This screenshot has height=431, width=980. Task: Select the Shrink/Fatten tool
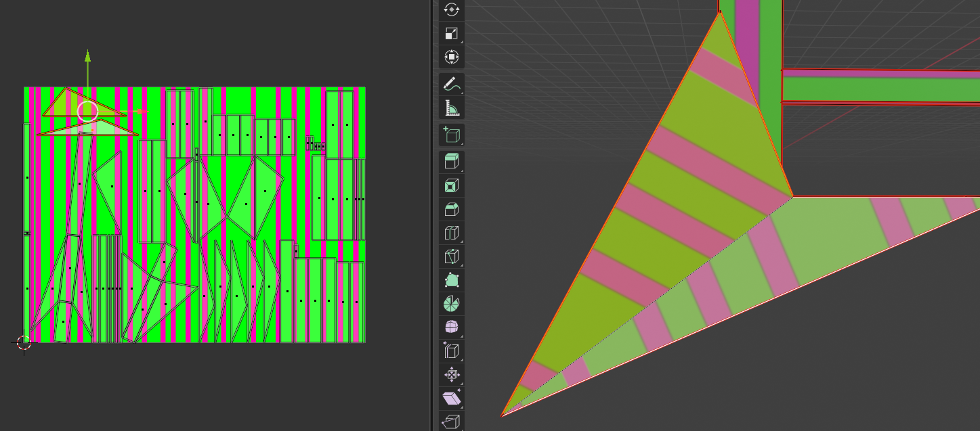(452, 375)
